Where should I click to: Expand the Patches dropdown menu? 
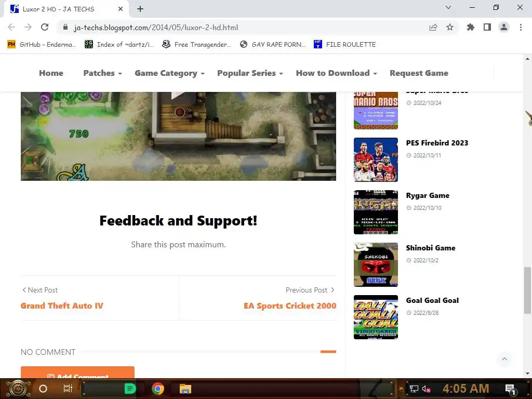click(x=102, y=73)
